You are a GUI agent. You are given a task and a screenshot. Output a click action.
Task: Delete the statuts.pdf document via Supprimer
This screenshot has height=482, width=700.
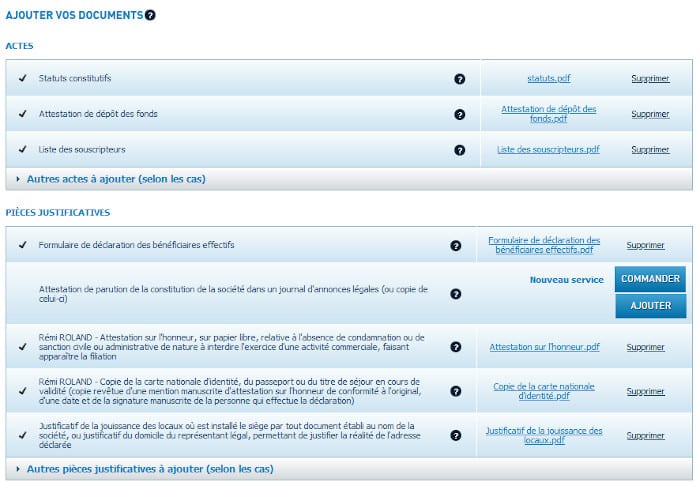650,78
